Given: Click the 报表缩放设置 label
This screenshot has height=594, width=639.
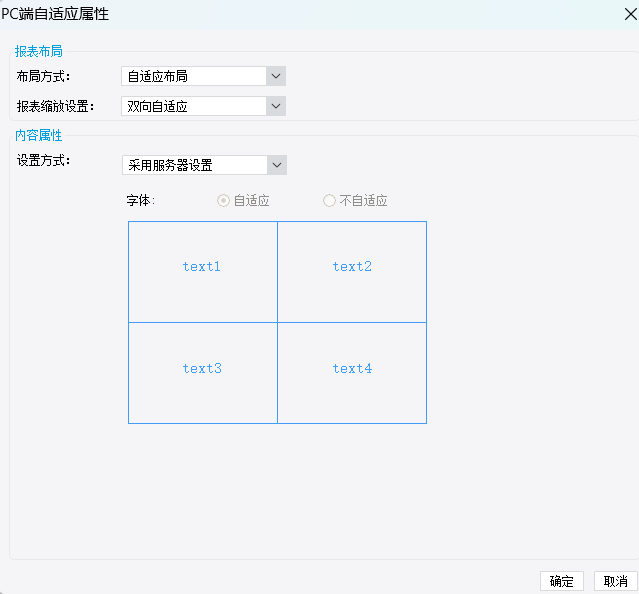Looking at the screenshot, I should click(x=55, y=106).
